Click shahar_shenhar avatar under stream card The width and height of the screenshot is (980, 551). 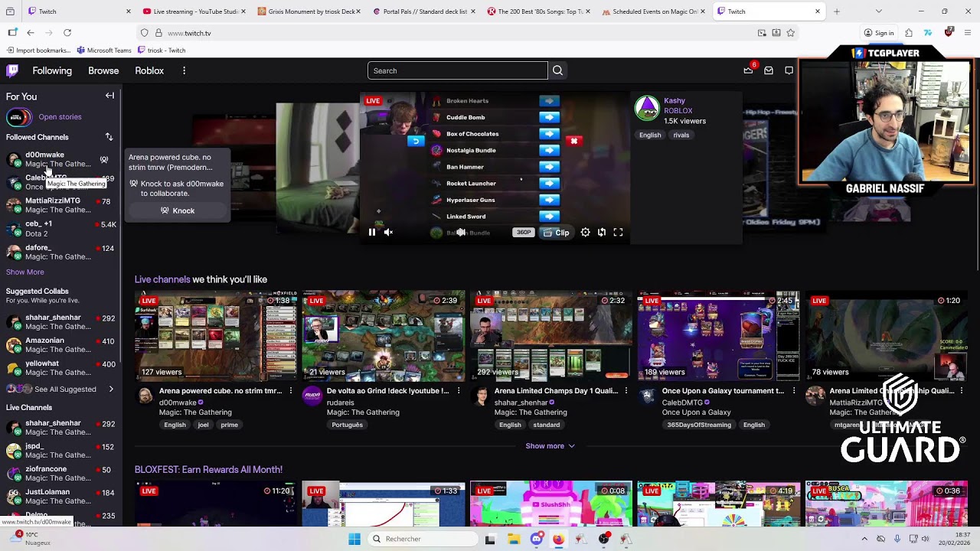[480, 396]
